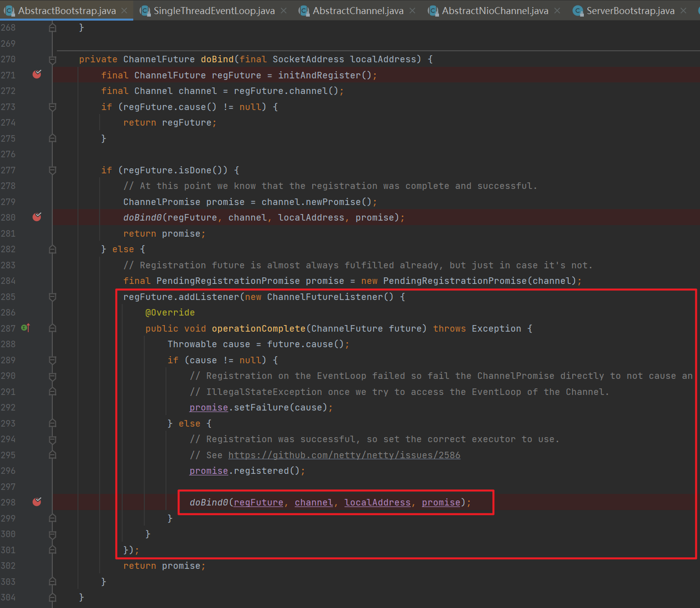700x608 pixels.
Task: Collapse the else block fold marker on line 293
Action: tap(52, 424)
